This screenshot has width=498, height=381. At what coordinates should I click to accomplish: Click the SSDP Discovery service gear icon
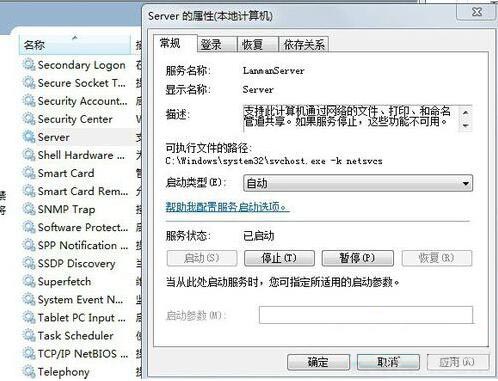coord(29,263)
